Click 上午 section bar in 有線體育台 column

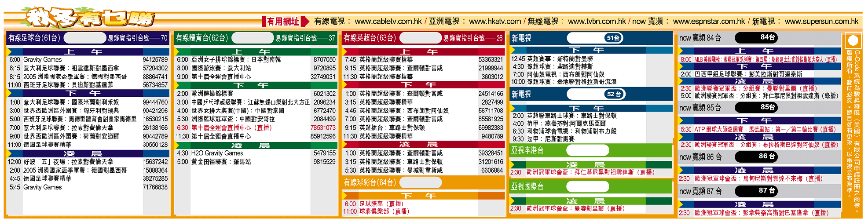[x=256, y=52]
